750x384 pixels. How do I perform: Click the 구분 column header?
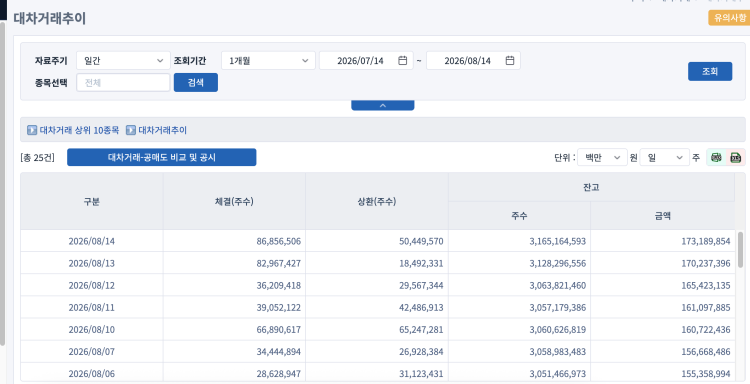[x=92, y=201]
